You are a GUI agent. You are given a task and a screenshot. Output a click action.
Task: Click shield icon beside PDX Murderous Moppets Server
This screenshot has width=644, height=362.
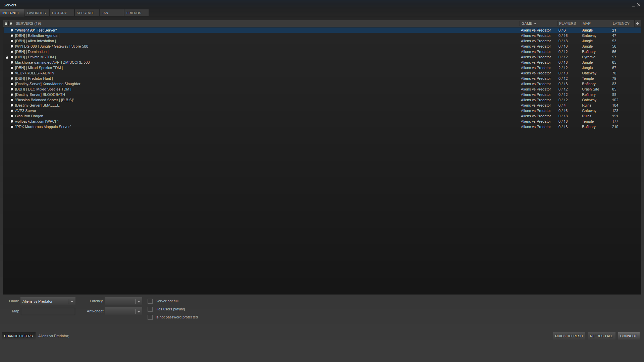click(12, 127)
